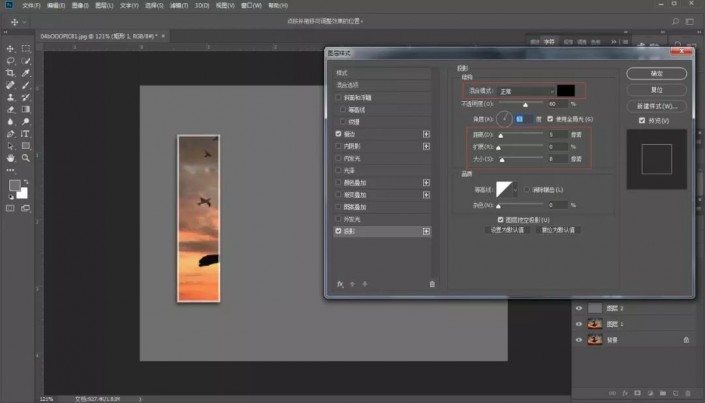Select the Horizontal Type tool

(x=25, y=132)
